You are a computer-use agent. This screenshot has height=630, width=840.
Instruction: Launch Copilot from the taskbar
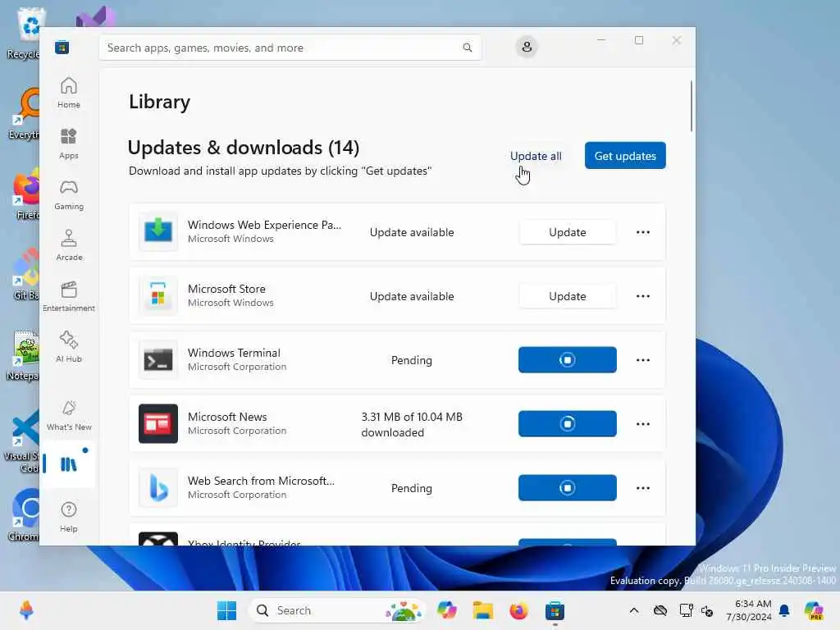[x=447, y=610]
